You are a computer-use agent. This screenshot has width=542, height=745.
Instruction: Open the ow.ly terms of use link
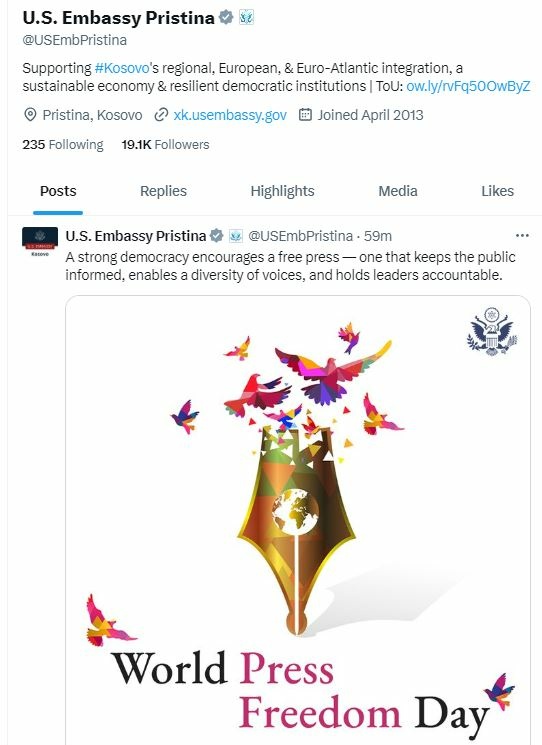tap(468, 86)
